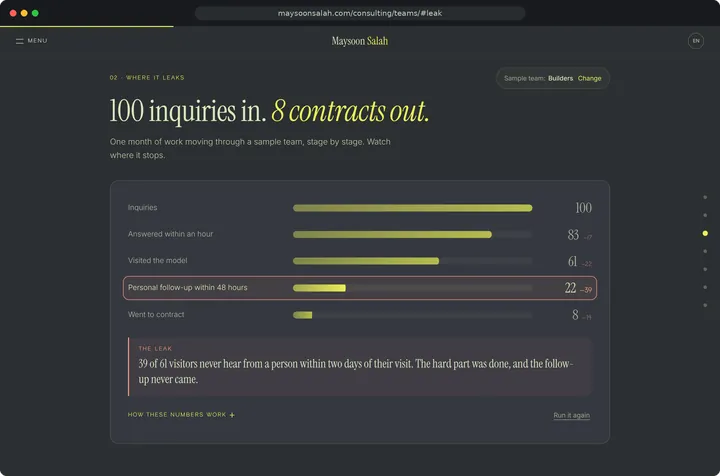720x476 pixels.
Task: Click the value 61 count
Action: tap(572, 262)
